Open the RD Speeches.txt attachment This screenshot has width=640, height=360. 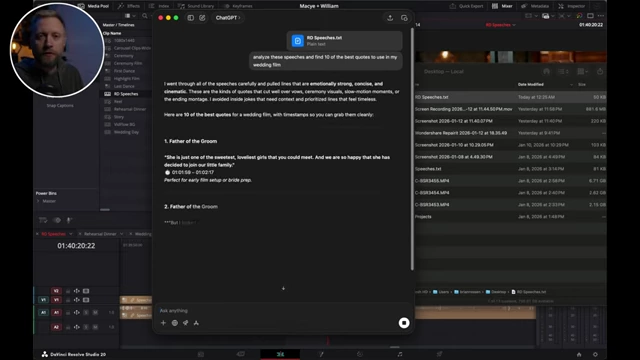click(x=344, y=40)
